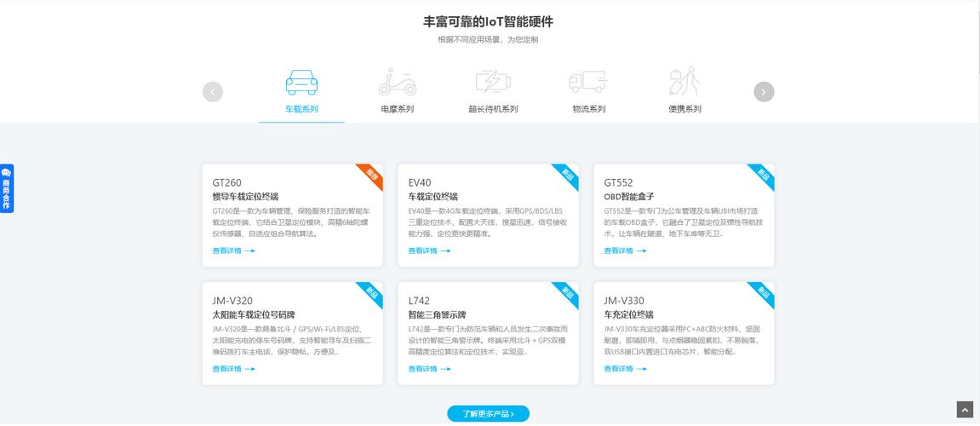
Task: Open 查看详情 link for JM-V330
Action: click(625, 369)
